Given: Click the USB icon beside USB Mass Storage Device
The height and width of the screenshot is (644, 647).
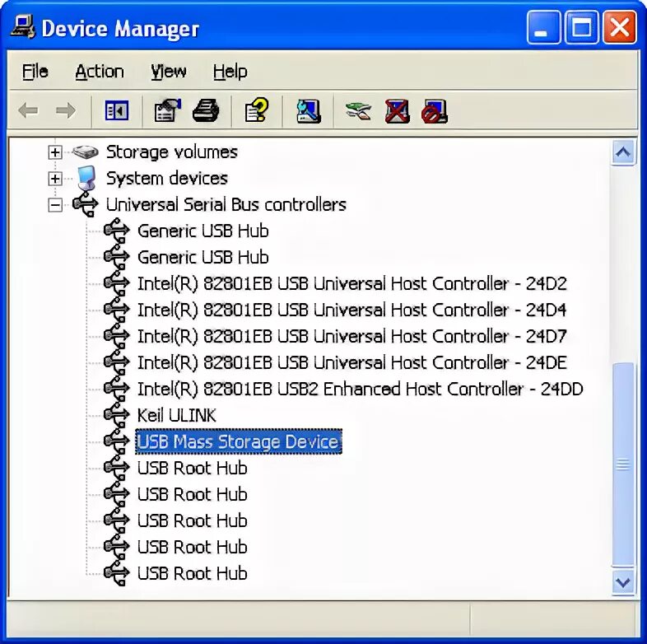Looking at the screenshot, I should tap(117, 441).
